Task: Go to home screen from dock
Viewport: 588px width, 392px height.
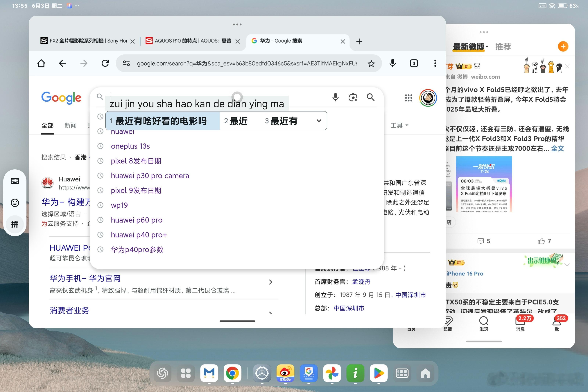Action: [425, 373]
